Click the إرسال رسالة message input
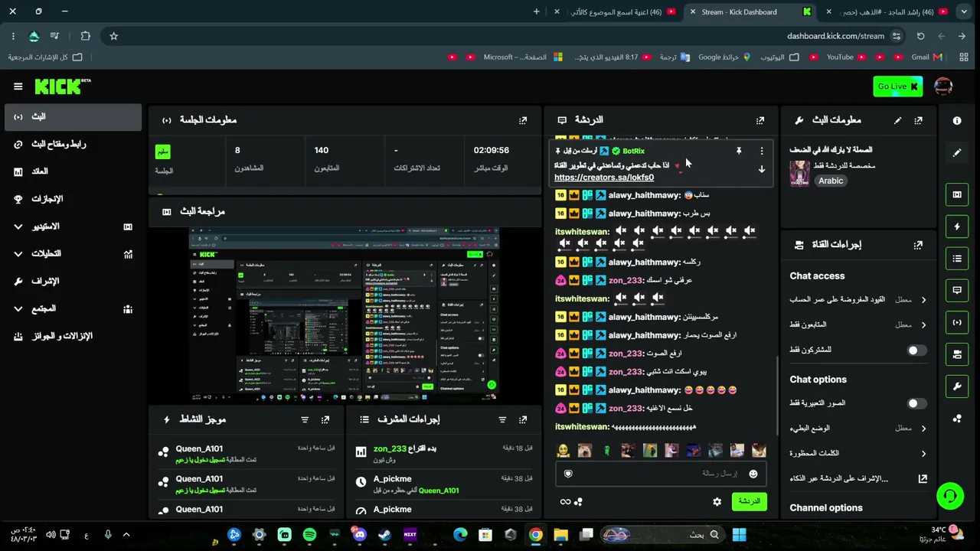 point(661,474)
